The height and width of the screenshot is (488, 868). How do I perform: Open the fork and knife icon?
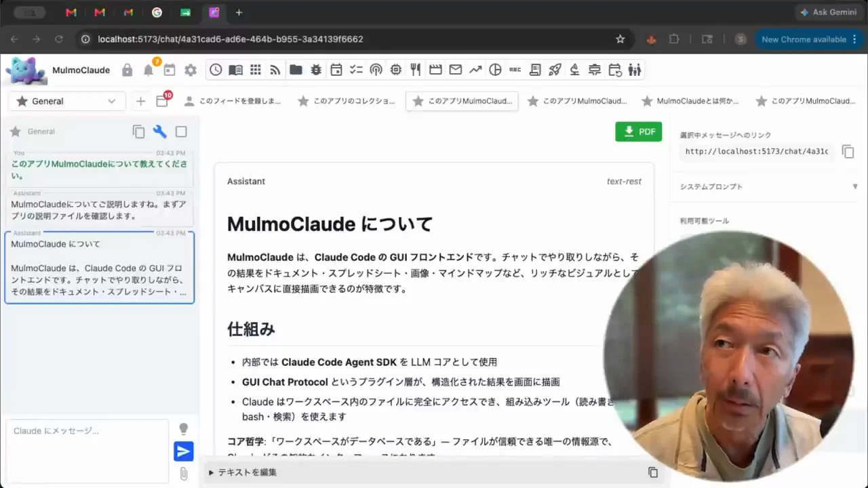point(416,69)
